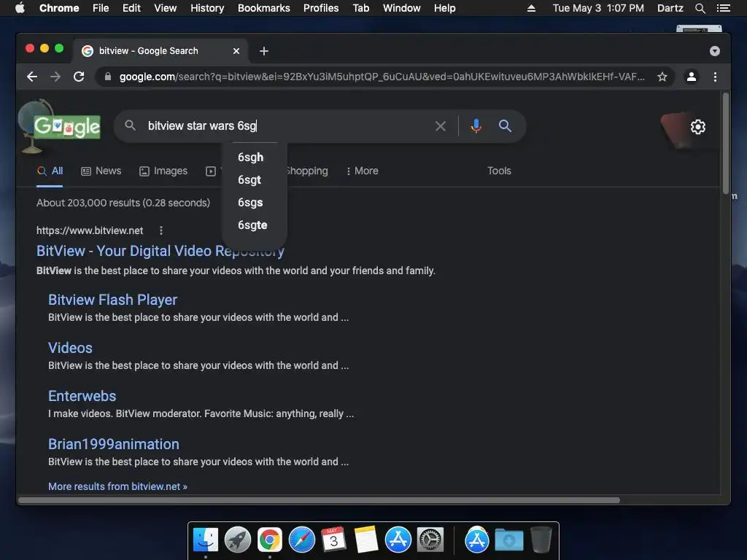The image size is (747, 560).
Task: Reload the page with the refresh icon
Action: [x=79, y=77]
